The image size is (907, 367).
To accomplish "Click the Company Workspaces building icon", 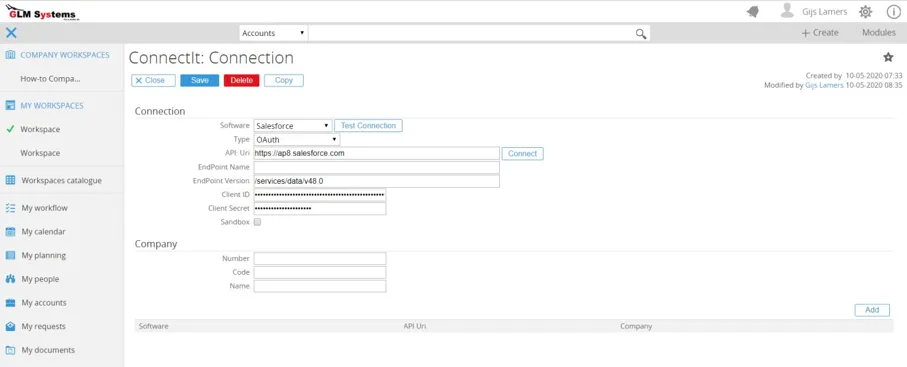I will 10,55.
